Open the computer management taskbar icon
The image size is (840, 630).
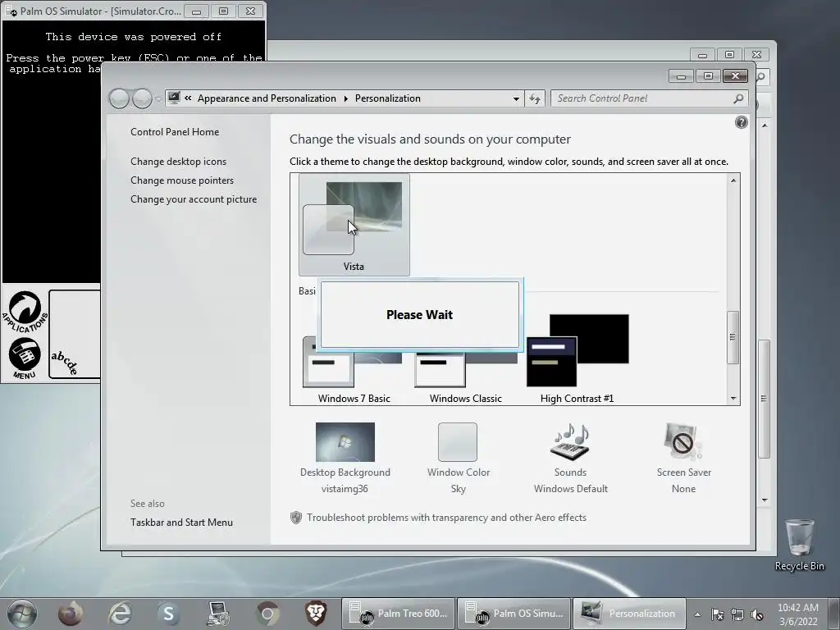pos(218,614)
